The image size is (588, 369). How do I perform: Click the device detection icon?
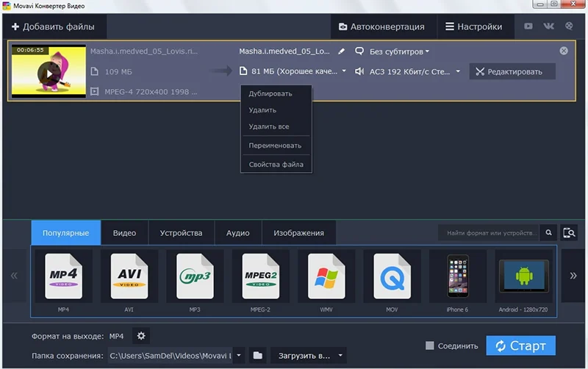[x=569, y=233]
